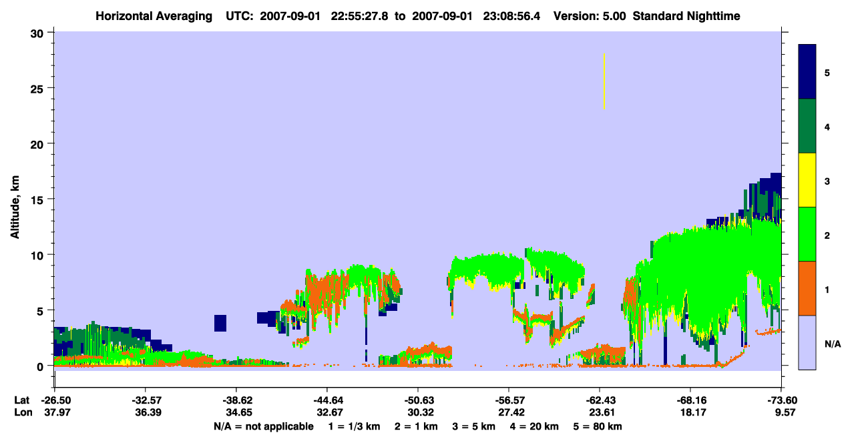Click the yellow colorbar segment labeled 3
The image size is (868, 445).
(807, 180)
